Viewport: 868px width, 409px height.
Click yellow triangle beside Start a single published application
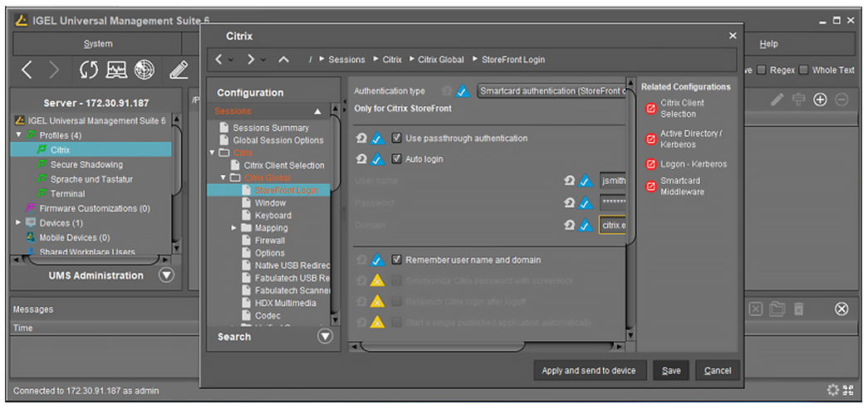pos(377,322)
